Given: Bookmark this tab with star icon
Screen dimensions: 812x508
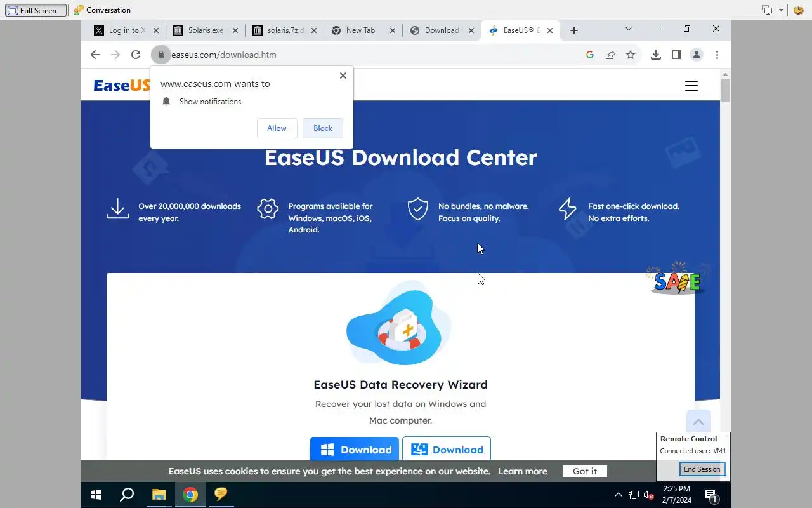Looking at the screenshot, I should pyautogui.click(x=631, y=55).
